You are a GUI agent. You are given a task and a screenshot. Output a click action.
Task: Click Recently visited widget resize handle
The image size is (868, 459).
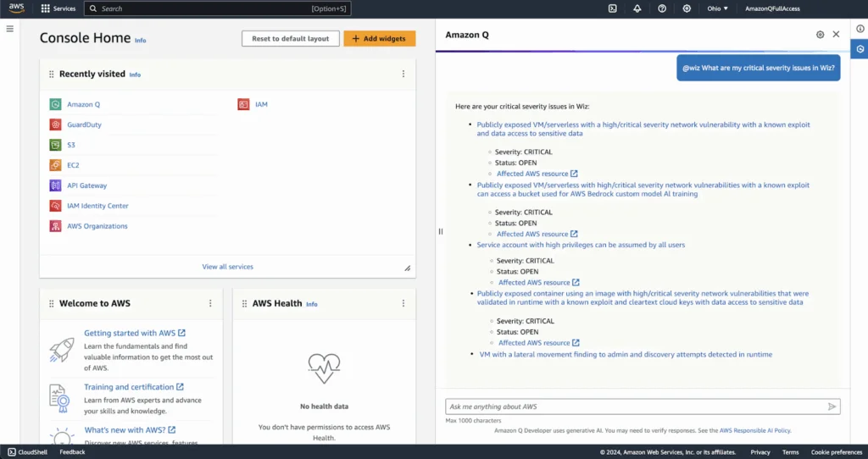point(408,268)
